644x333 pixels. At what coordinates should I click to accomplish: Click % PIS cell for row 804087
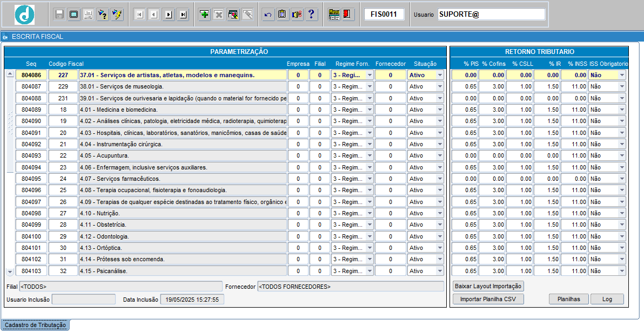click(x=465, y=86)
